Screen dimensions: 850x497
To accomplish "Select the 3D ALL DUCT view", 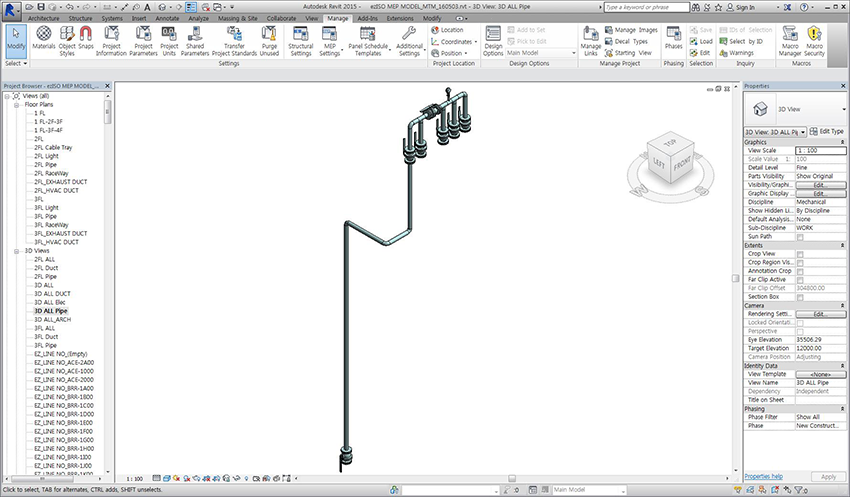I will pyautogui.click(x=52, y=293).
